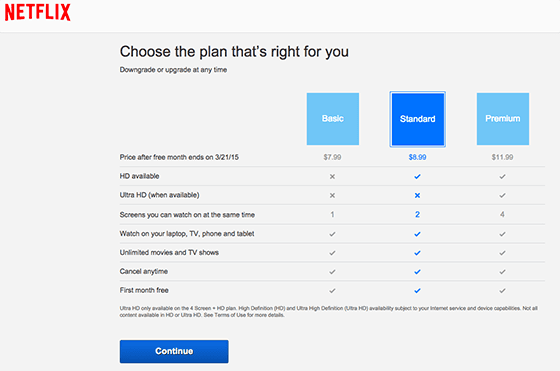This screenshot has height=371, width=560.
Task: Click the Netflix logo
Action: point(38,12)
